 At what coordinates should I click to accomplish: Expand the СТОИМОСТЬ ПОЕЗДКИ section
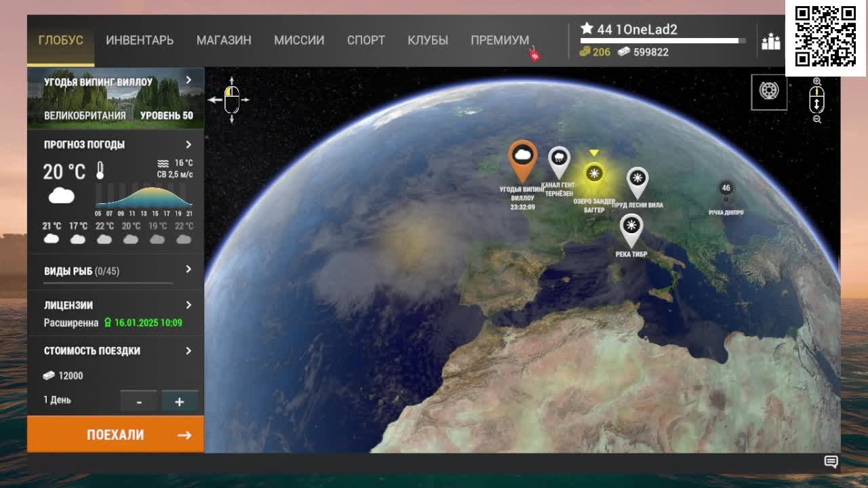[189, 350]
